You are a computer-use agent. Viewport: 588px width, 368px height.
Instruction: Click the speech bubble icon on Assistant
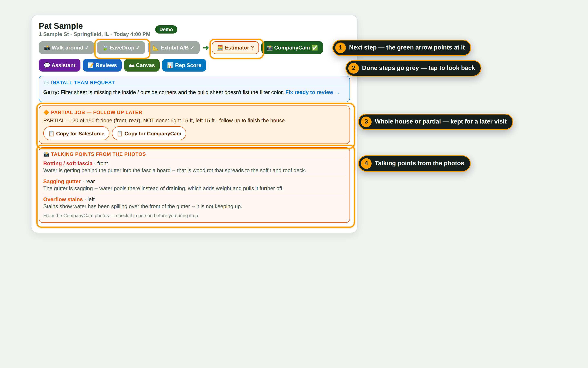click(x=47, y=65)
